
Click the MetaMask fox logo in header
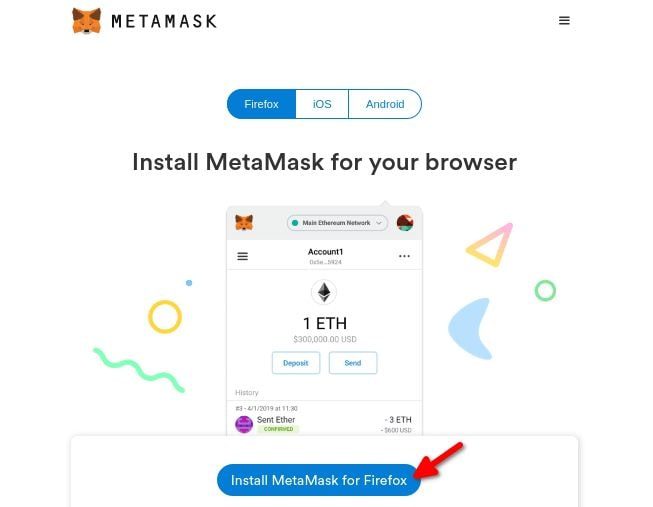tap(87, 20)
